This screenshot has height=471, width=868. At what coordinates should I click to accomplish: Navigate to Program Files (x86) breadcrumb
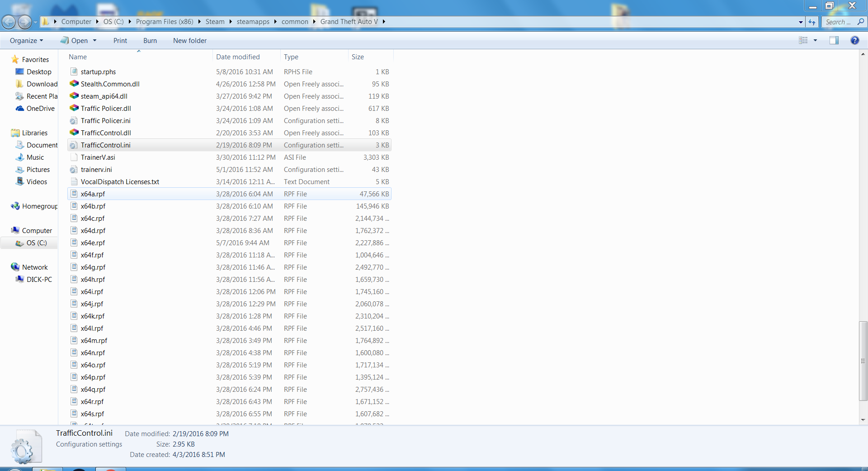click(165, 21)
